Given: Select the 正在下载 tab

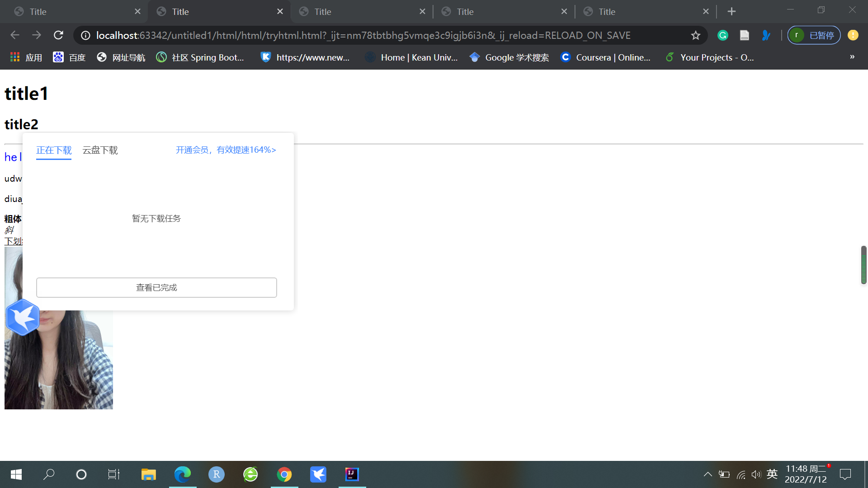Looking at the screenshot, I should click(54, 150).
